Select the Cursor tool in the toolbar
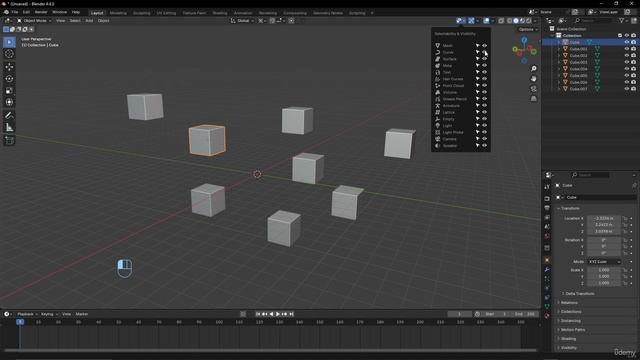Screen dimensions: 640x360 point(9,54)
